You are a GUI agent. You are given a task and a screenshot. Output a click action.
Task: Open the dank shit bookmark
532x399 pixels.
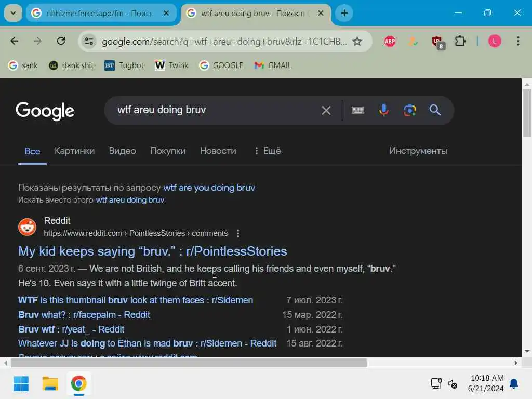point(71,65)
